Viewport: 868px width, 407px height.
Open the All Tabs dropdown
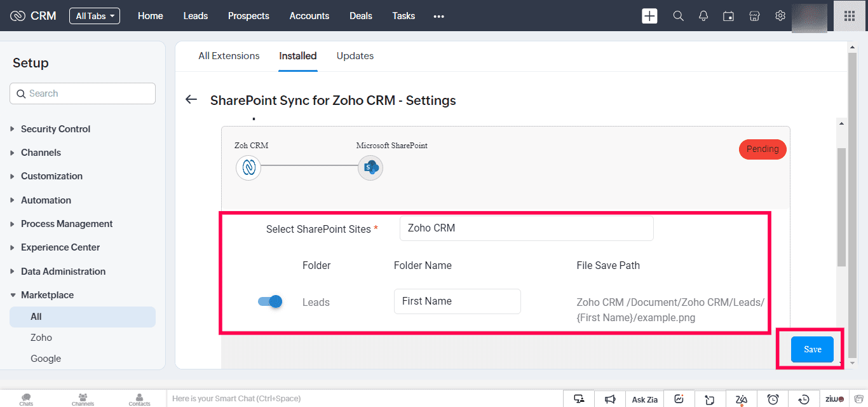(x=95, y=16)
